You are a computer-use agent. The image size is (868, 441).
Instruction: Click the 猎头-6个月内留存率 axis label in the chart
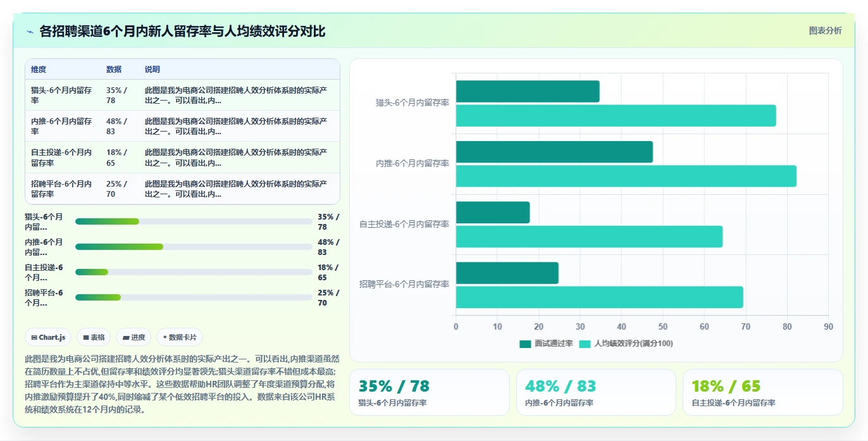pyautogui.click(x=412, y=102)
